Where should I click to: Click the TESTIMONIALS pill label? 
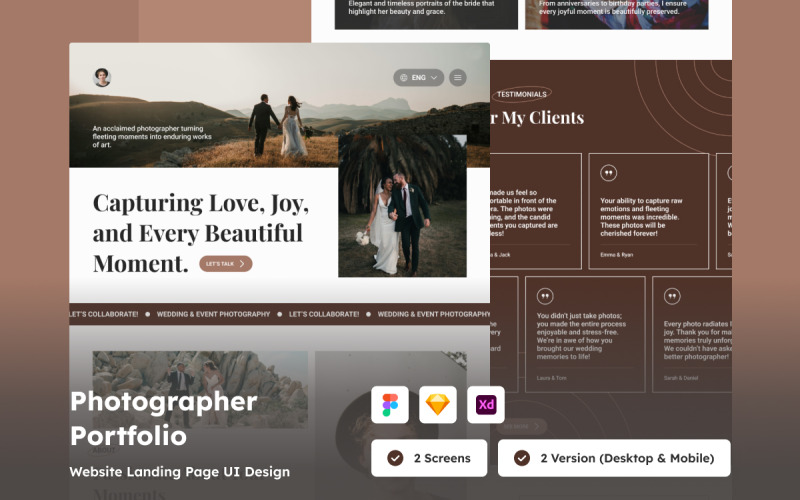pos(521,94)
